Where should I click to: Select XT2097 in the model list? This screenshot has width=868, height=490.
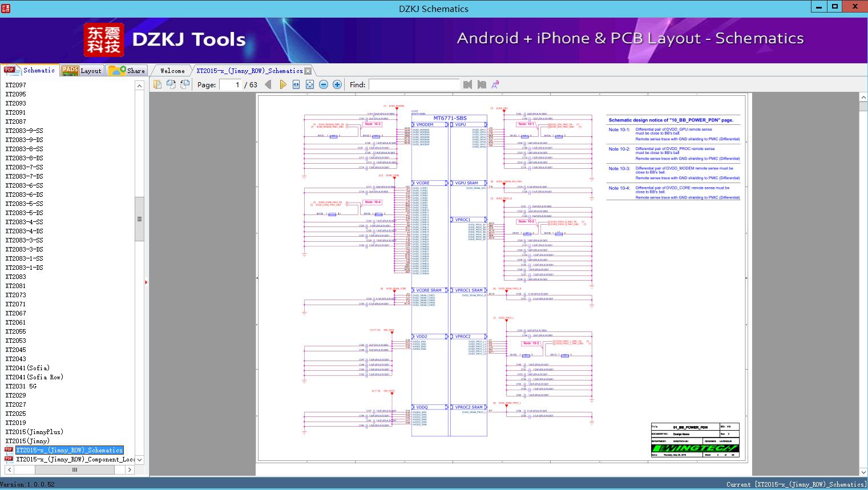(x=16, y=85)
